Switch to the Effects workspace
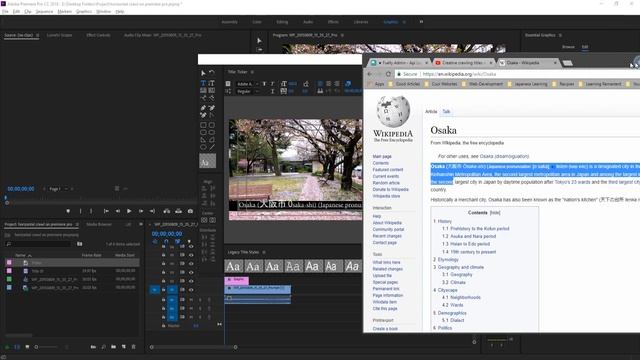 click(x=333, y=22)
